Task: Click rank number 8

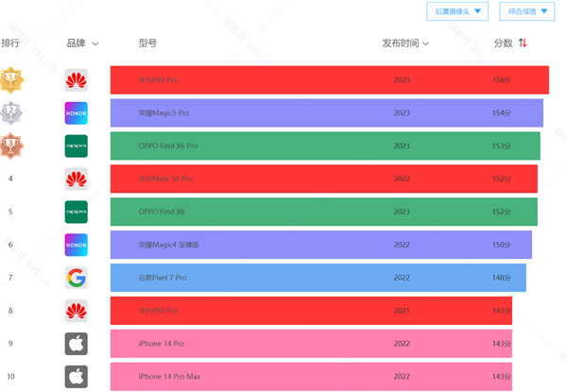Action: (10, 311)
